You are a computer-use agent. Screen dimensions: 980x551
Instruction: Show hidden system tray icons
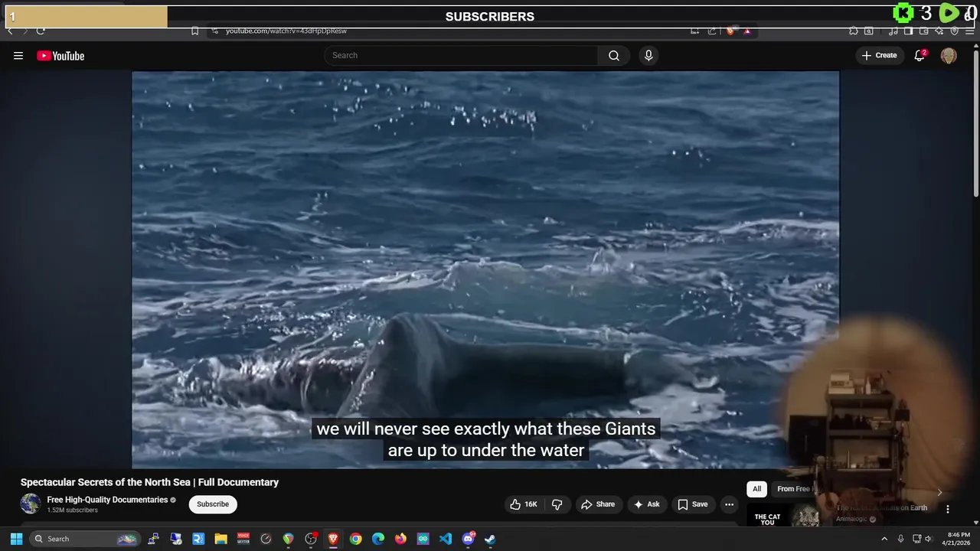pos(884,539)
